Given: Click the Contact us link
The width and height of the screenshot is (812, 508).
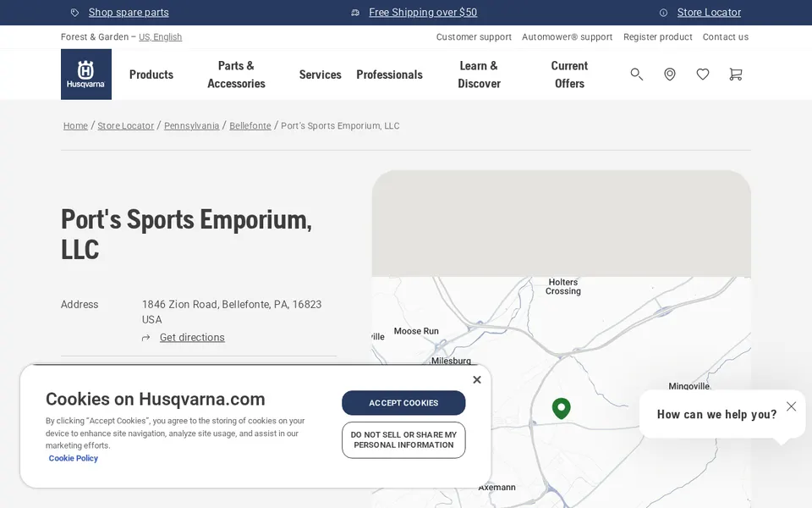Looking at the screenshot, I should click(726, 36).
